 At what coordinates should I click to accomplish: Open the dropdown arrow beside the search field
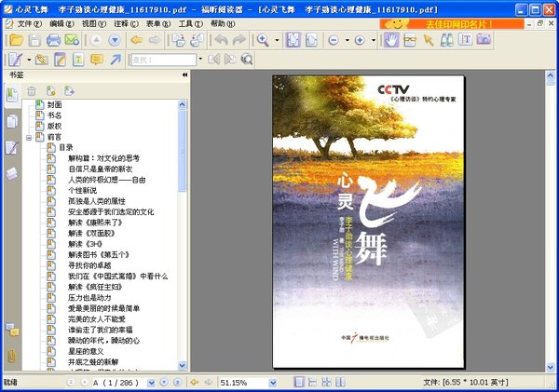coord(200,59)
